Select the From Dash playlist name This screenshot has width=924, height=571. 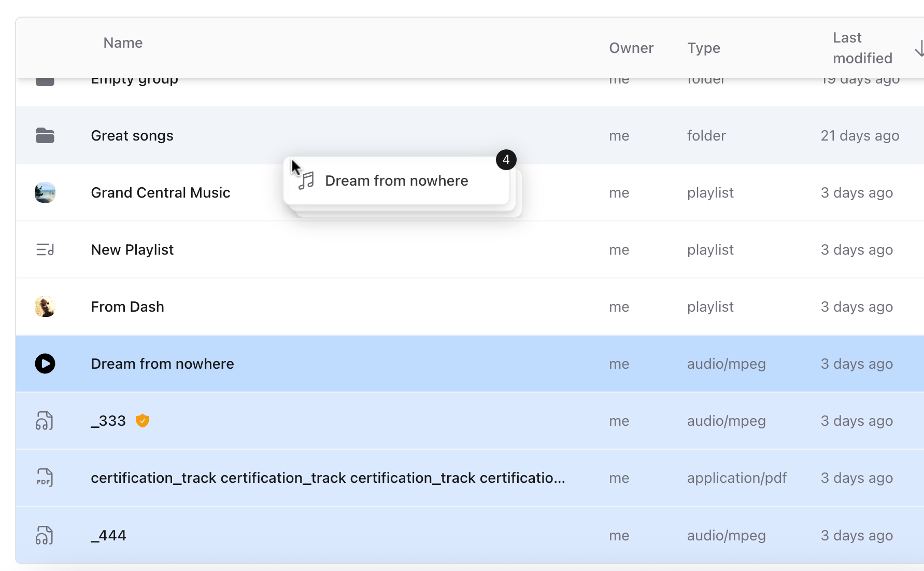(127, 307)
